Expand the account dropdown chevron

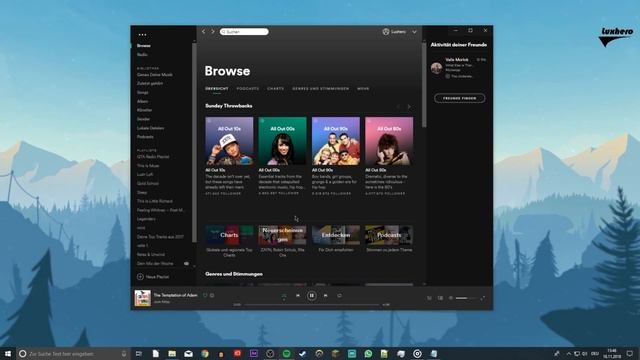(414, 32)
